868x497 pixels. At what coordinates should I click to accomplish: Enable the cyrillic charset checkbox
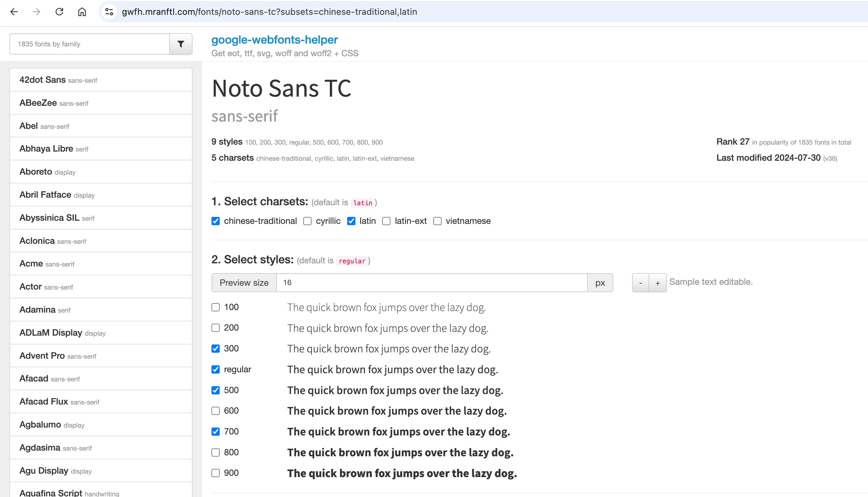[x=307, y=221]
